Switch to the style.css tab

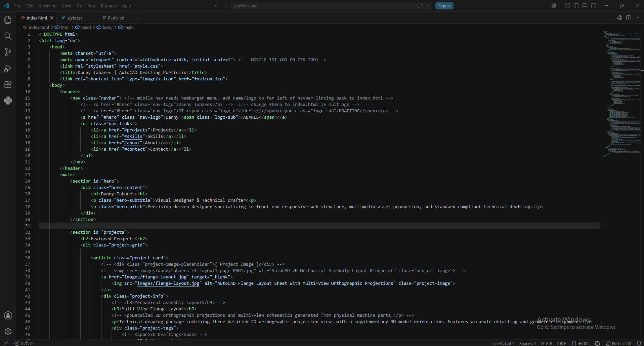[77, 18]
